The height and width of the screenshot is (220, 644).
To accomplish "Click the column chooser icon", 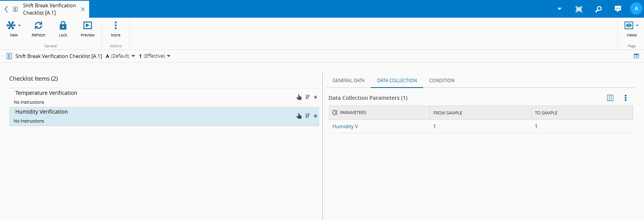I will (610, 98).
